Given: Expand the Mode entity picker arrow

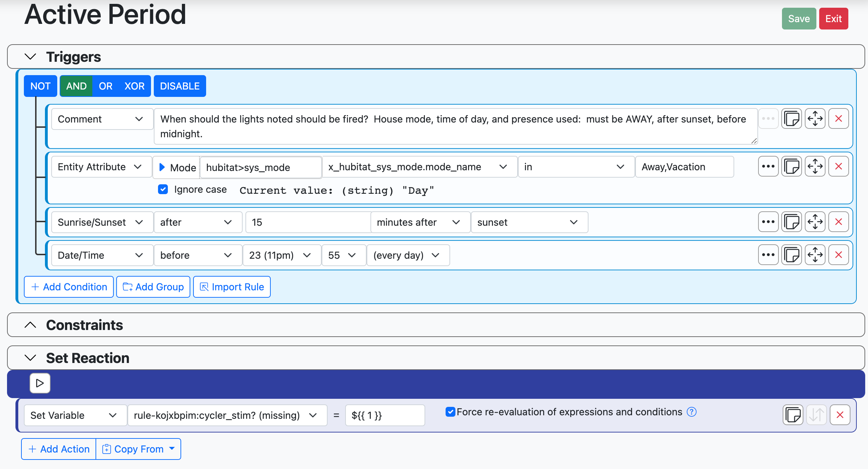Looking at the screenshot, I should (x=162, y=167).
